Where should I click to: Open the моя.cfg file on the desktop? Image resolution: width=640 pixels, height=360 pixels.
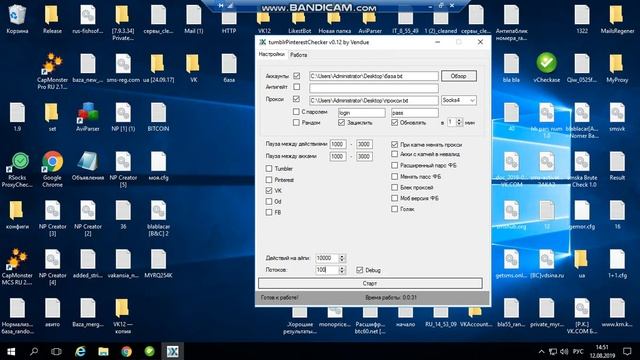point(158,165)
